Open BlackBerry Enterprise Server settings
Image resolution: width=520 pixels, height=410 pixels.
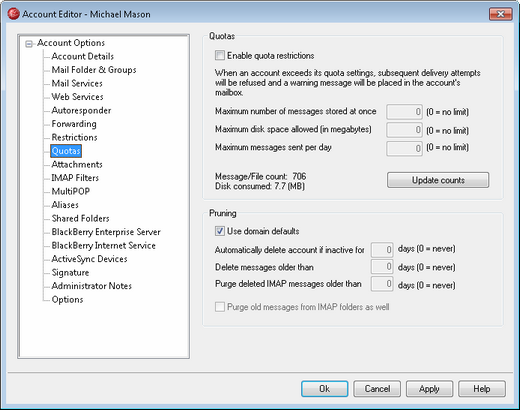pos(106,232)
